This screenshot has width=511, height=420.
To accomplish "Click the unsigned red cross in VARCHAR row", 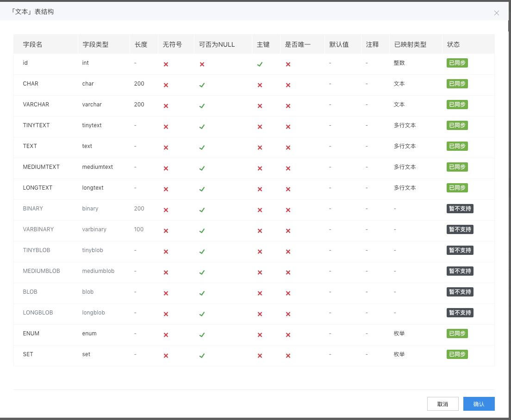I will click(166, 106).
